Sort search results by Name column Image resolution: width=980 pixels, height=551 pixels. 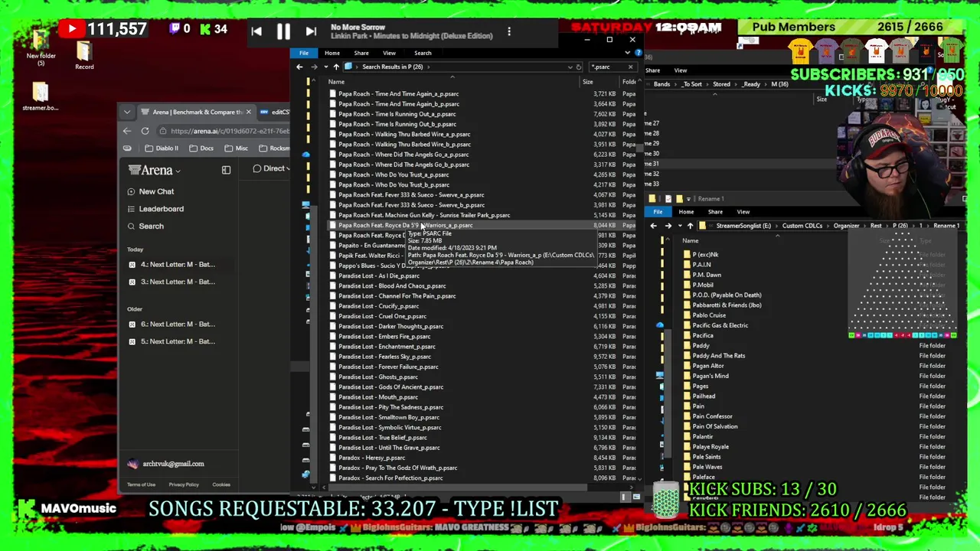[x=336, y=82]
